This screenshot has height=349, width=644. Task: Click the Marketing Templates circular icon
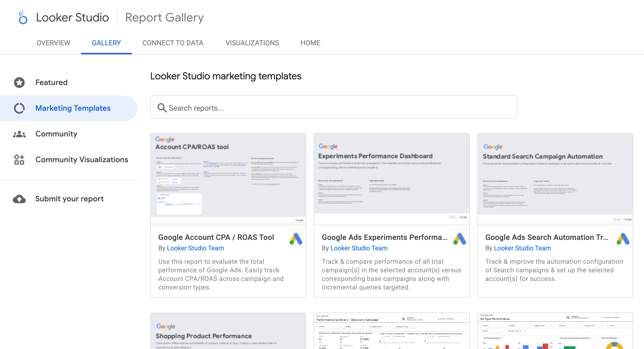pos(19,108)
